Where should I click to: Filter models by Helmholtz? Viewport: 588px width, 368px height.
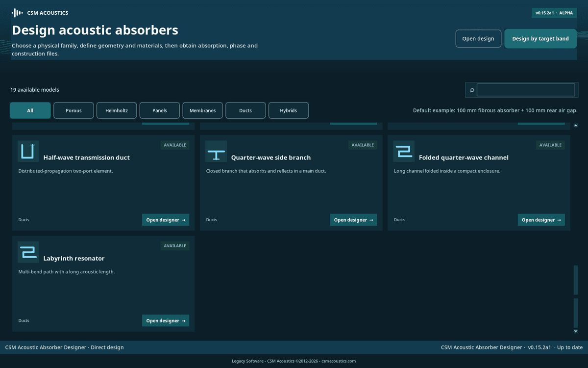(117, 110)
